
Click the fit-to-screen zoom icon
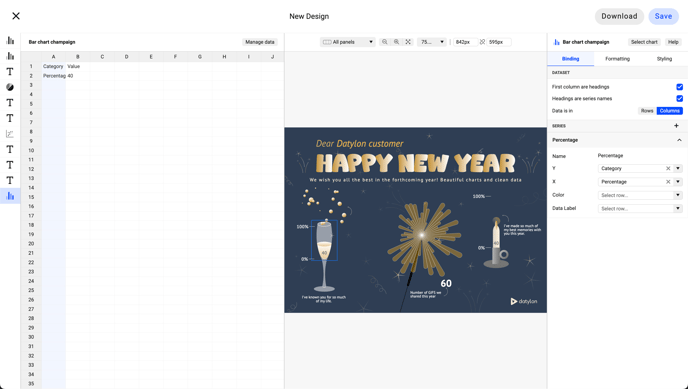[408, 42]
